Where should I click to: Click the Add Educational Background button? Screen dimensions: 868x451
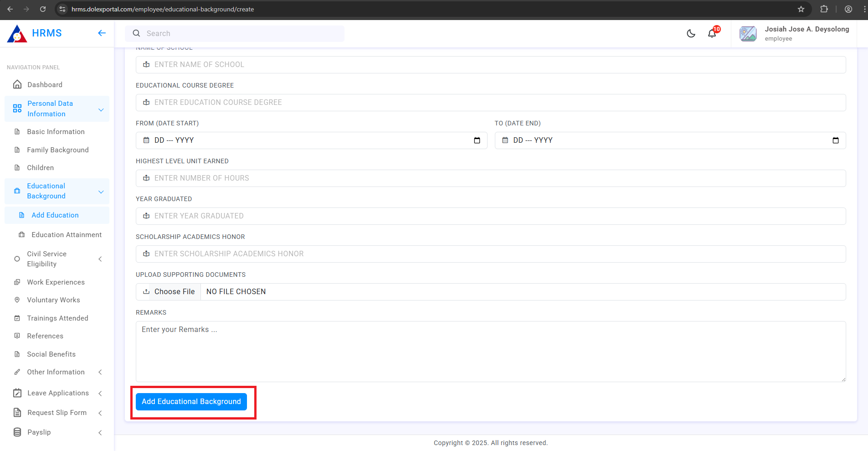pos(191,402)
